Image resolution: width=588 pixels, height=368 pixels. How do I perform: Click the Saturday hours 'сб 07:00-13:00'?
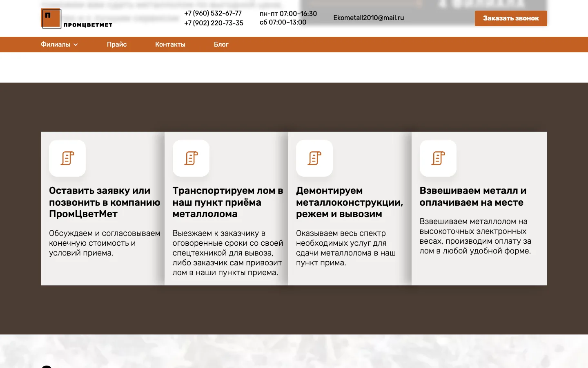point(283,22)
